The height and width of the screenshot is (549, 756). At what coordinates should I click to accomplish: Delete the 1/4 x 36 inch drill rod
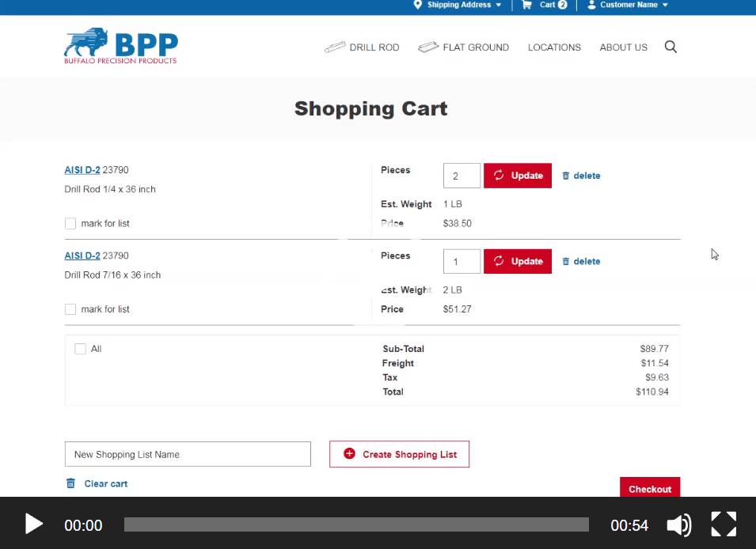tap(581, 175)
